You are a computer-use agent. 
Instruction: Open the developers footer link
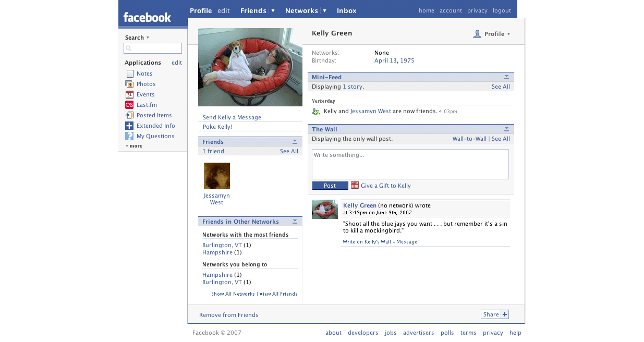(363, 333)
